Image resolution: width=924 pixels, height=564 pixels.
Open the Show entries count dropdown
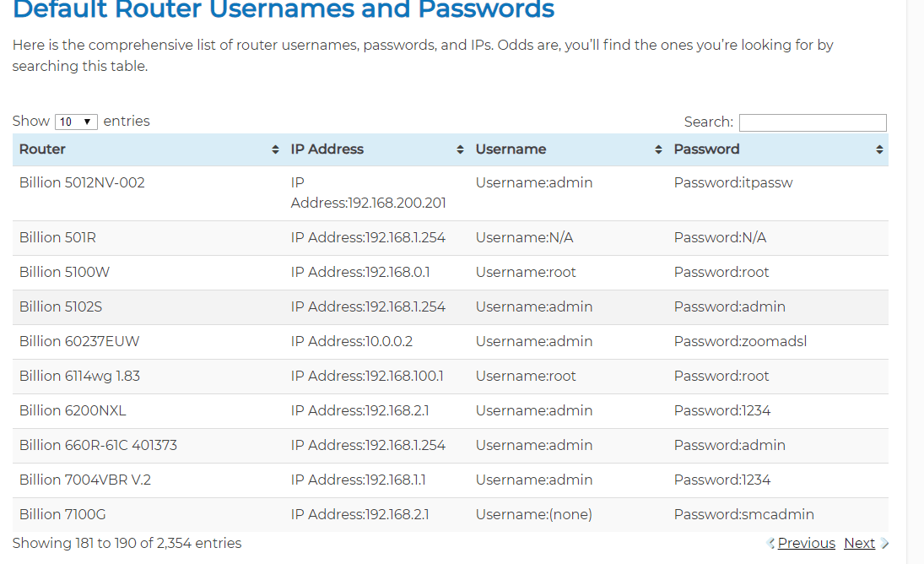point(76,122)
